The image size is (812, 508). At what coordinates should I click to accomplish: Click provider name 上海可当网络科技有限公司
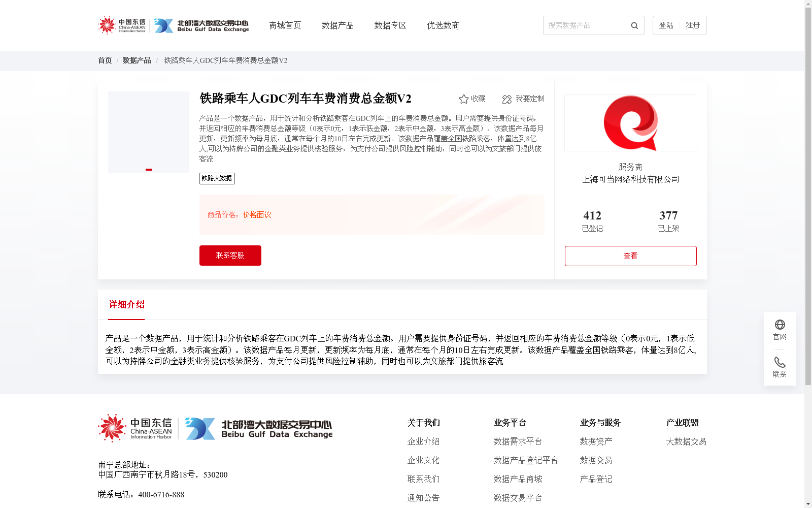click(631, 179)
